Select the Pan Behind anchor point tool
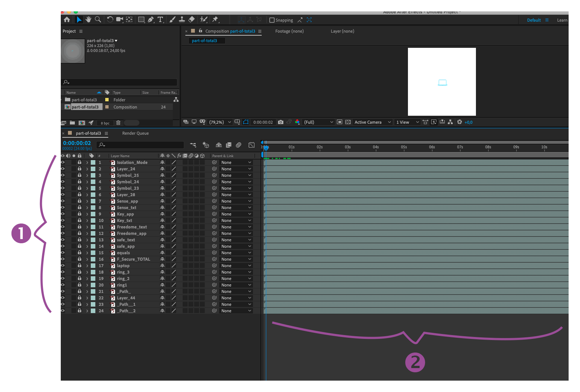 pyautogui.click(x=129, y=19)
